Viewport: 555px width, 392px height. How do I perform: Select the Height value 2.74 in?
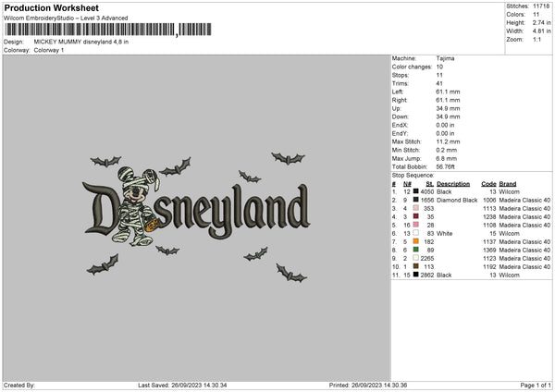(x=541, y=22)
